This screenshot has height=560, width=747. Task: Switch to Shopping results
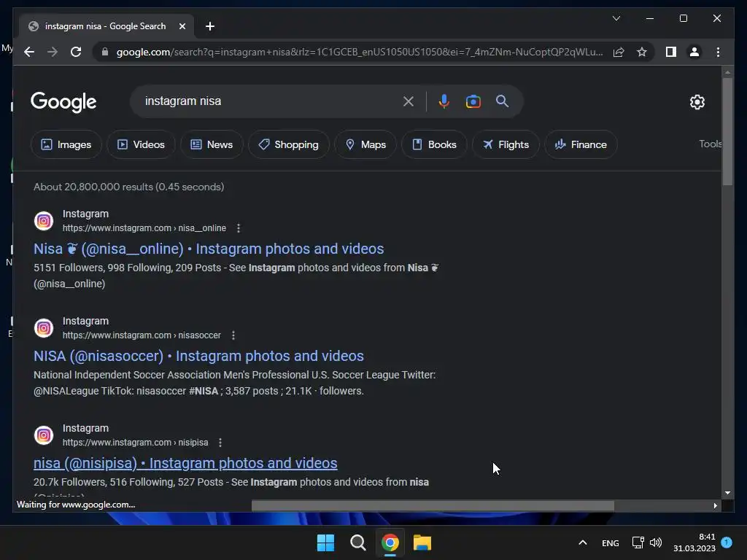tap(289, 144)
